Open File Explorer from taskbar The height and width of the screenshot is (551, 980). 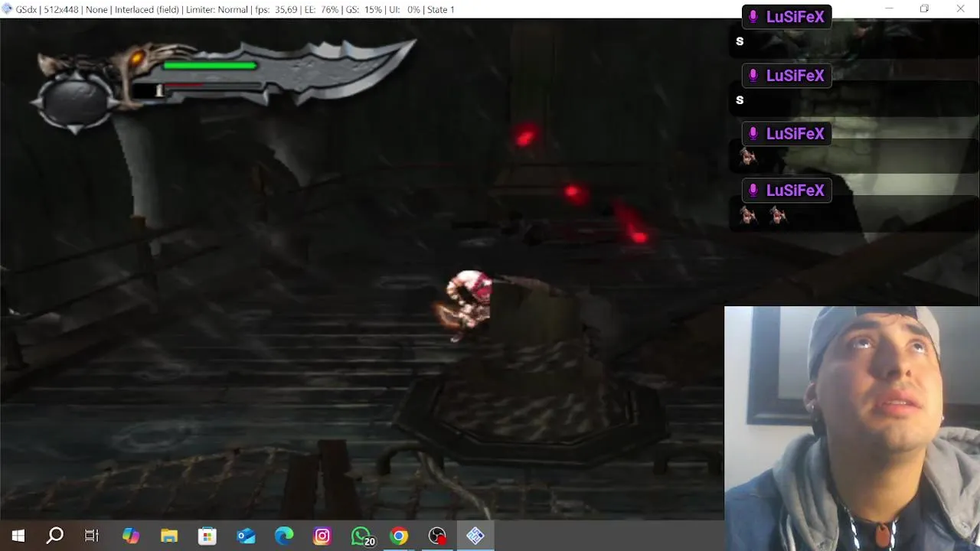[169, 536]
